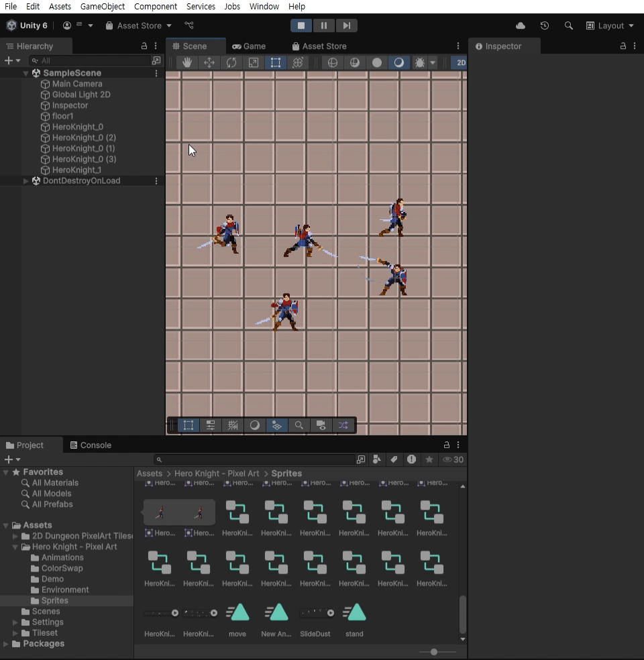The width and height of the screenshot is (644, 660).
Task: Expand the 2D Dungeon PixelArt Tileset folder
Action: pos(15,537)
